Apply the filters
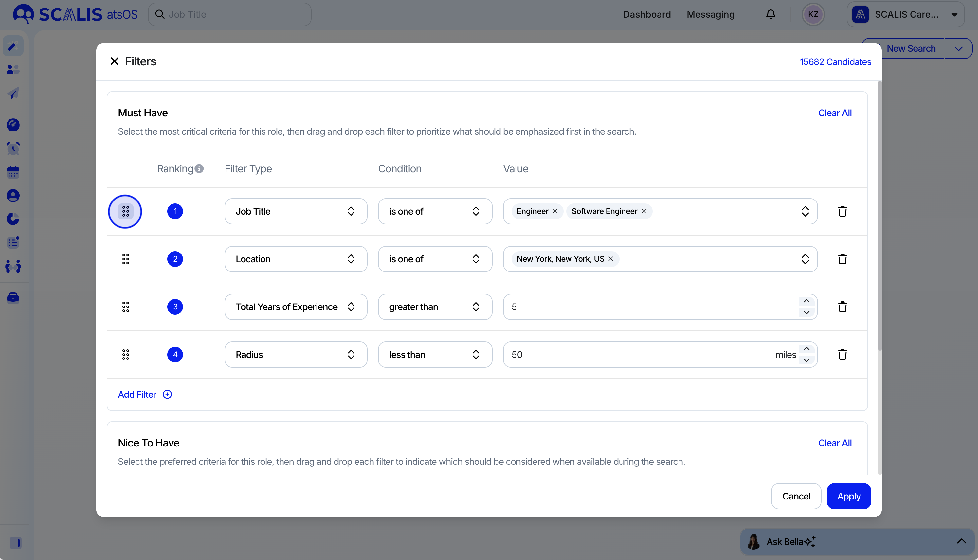This screenshot has width=978, height=560. [x=848, y=496]
